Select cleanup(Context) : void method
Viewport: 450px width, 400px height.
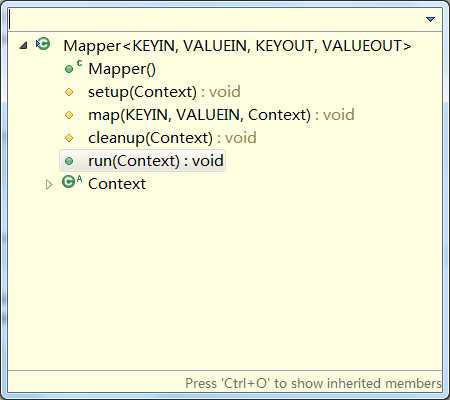(x=172, y=138)
